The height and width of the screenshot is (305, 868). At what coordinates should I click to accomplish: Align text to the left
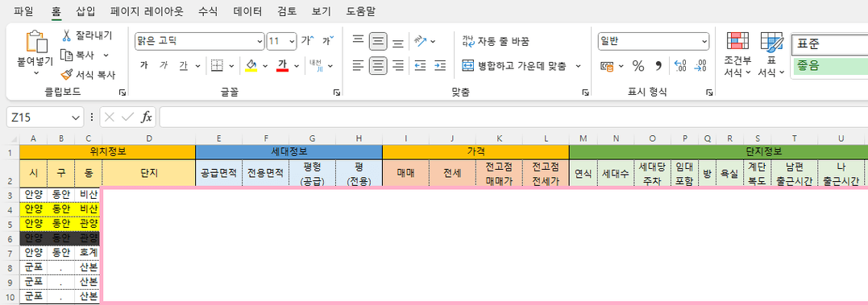click(358, 66)
